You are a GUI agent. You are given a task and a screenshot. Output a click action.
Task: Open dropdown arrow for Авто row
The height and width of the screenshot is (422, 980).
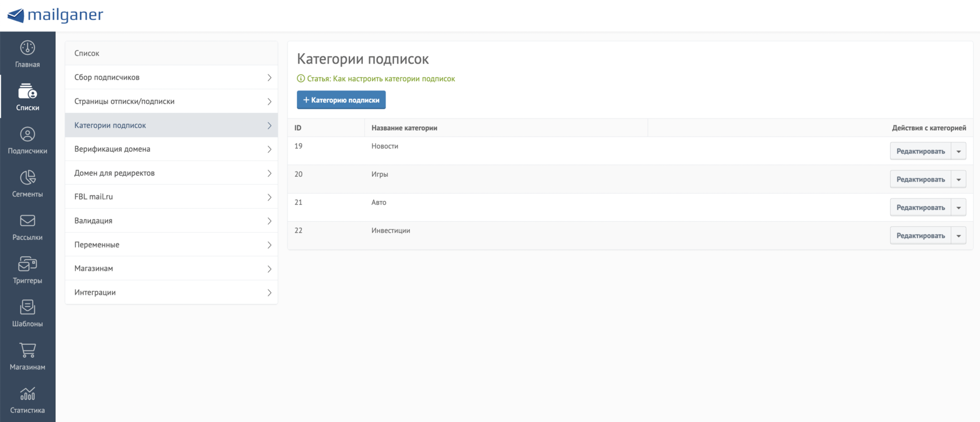coord(958,207)
